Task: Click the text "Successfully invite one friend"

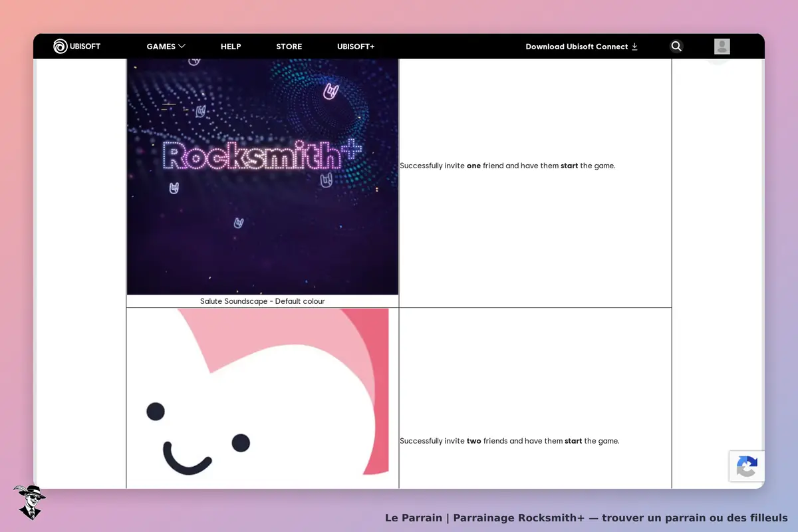Action: pyautogui.click(x=452, y=166)
